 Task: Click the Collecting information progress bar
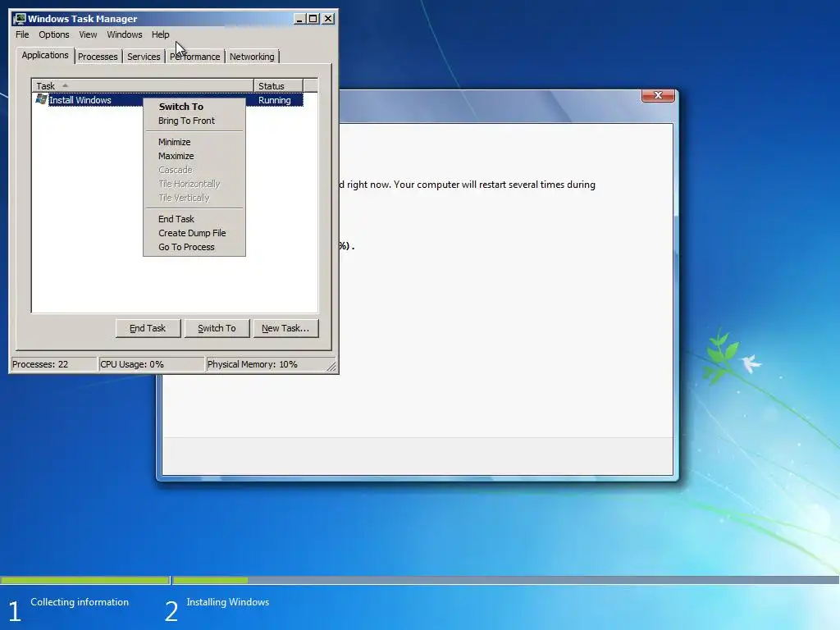[x=84, y=580]
